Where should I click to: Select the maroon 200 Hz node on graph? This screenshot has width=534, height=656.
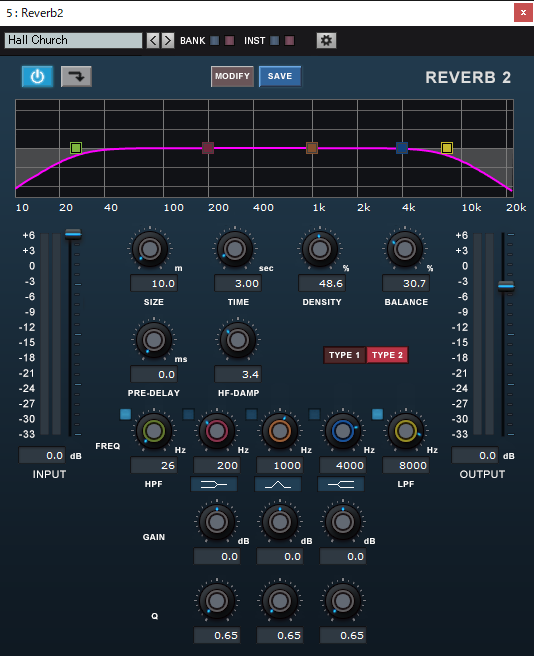click(x=208, y=148)
